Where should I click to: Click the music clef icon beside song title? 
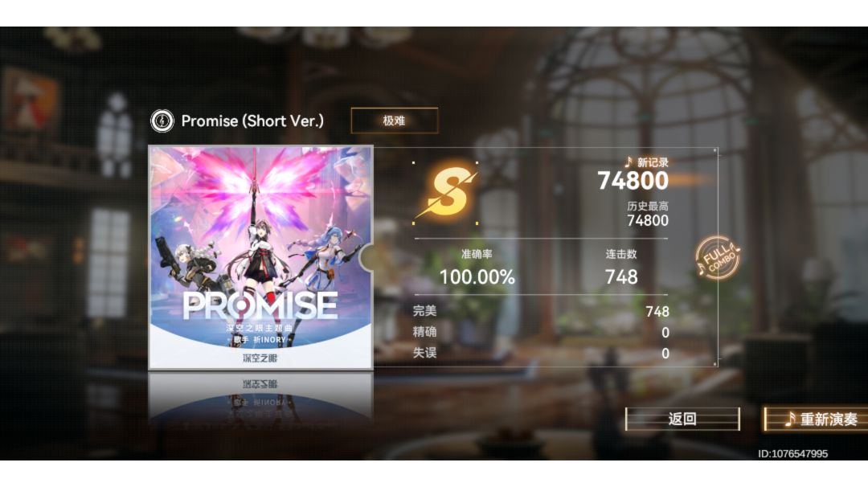[x=162, y=121]
